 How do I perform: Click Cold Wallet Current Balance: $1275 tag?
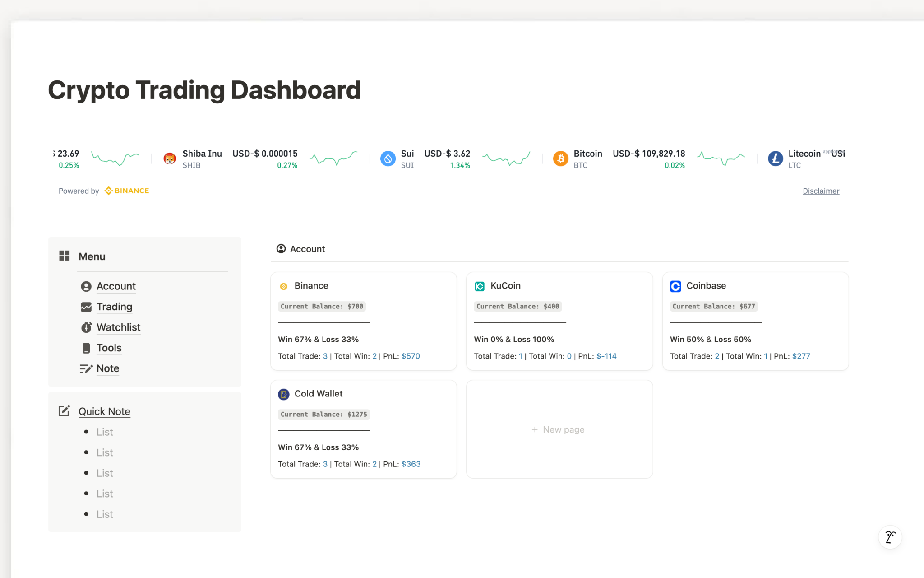[324, 414]
